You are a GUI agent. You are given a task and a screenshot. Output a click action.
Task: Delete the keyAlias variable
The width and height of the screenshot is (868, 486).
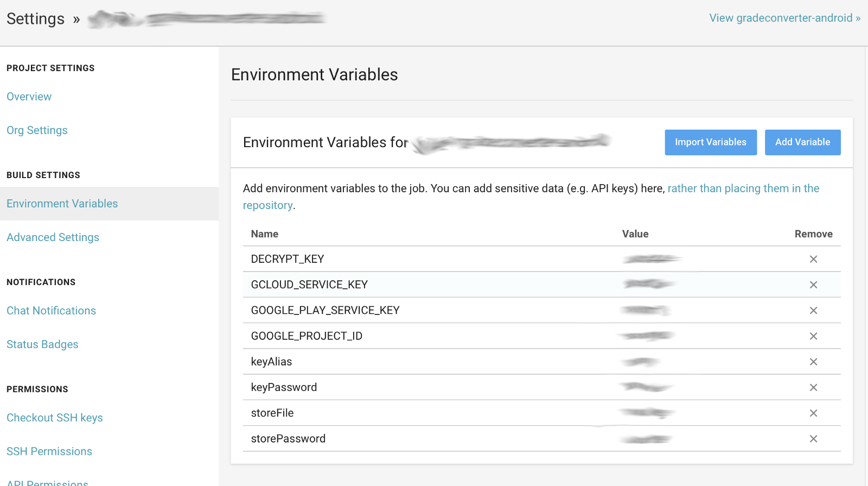coord(813,362)
